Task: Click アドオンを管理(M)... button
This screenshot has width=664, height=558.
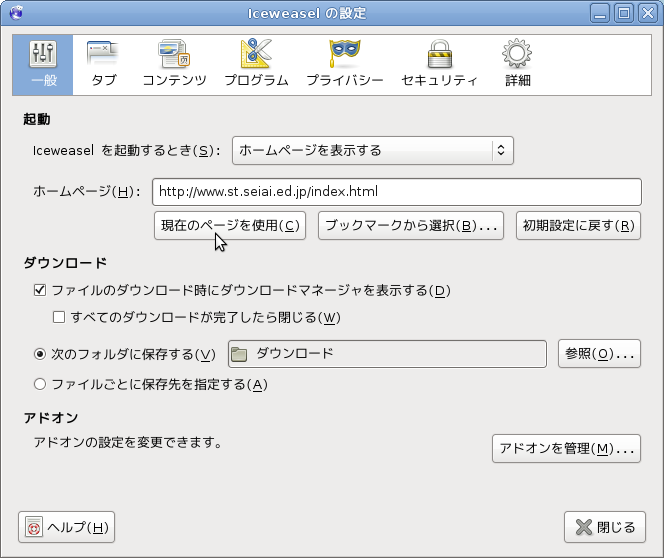Action: (x=566, y=448)
